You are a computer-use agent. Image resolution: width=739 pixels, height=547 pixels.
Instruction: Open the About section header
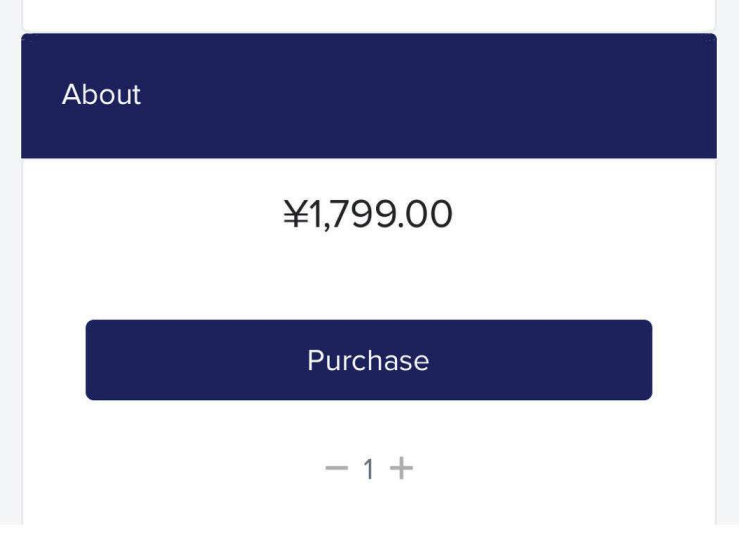tap(368, 96)
